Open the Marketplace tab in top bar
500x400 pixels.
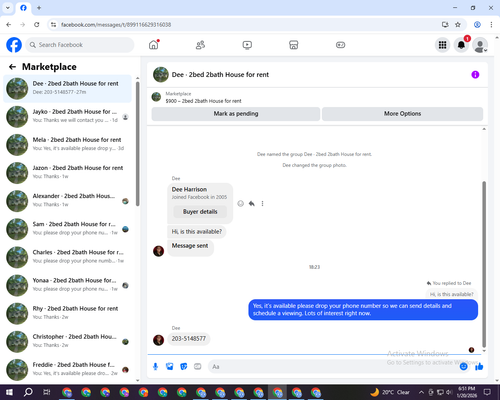click(294, 45)
